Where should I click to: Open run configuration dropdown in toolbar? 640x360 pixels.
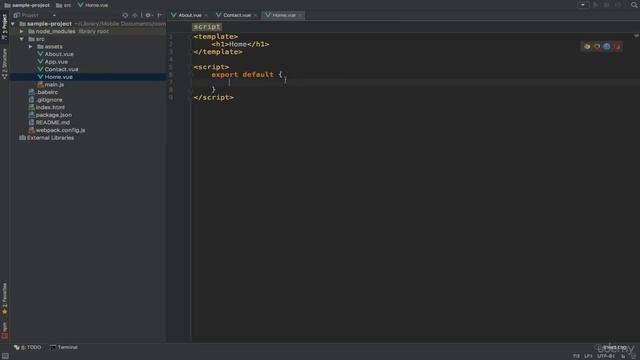(x=582, y=5)
